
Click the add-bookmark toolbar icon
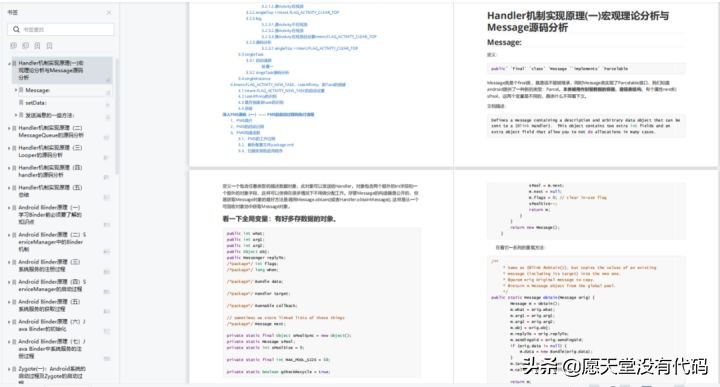[37, 45]
